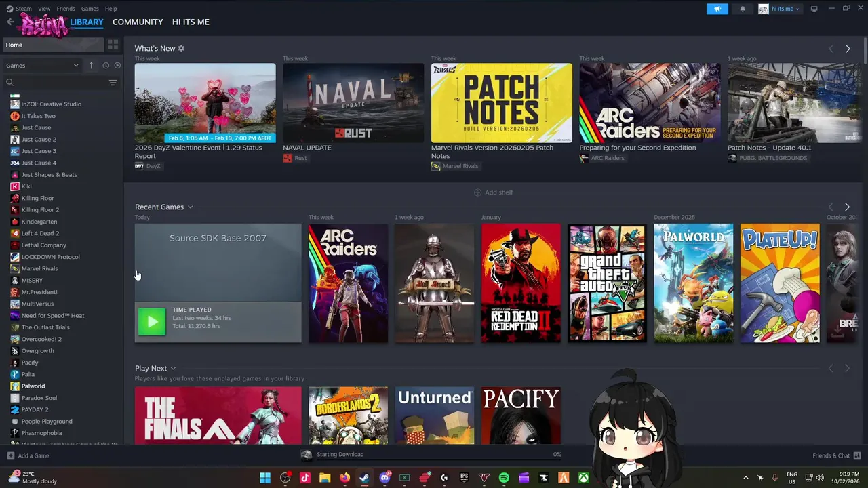The height and width of the screenshot is (488, 868).
Task: Open Xbox app from the taskbar
Action: click(x=583, y=478)
